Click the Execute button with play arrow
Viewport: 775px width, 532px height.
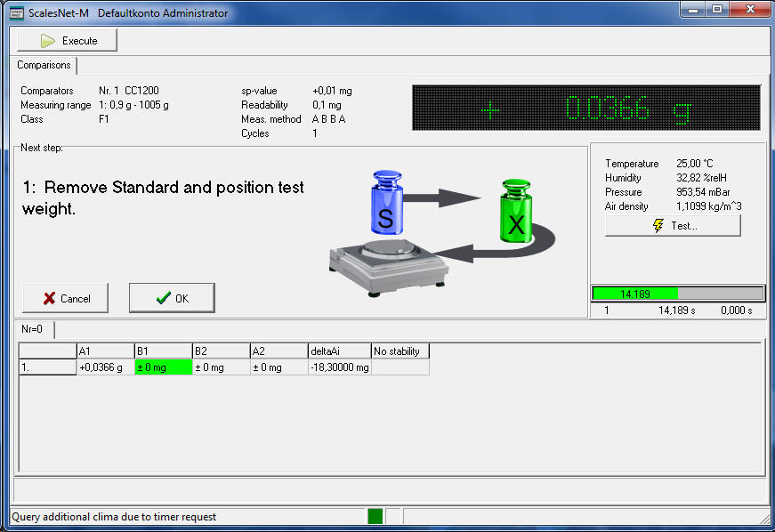point(67,41)
